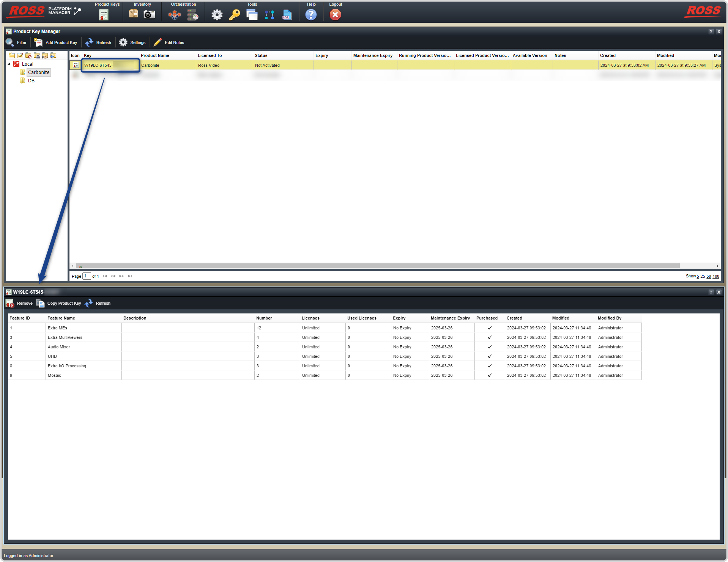Image resolution: width=728 pixels, height=562 pixels.
Task: Click the open folder icon above tree
Action: pyautogui.click(x=45, y=55)
